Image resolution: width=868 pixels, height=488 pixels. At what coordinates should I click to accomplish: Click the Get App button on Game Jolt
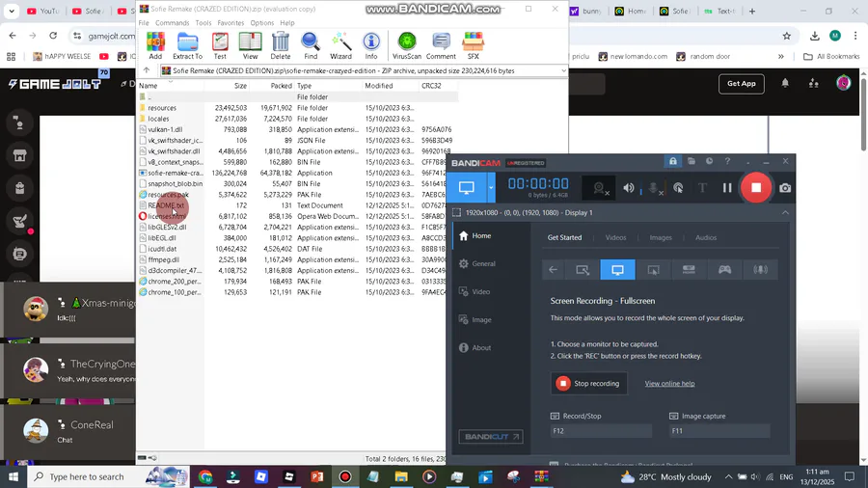click(x=742, y=84)
